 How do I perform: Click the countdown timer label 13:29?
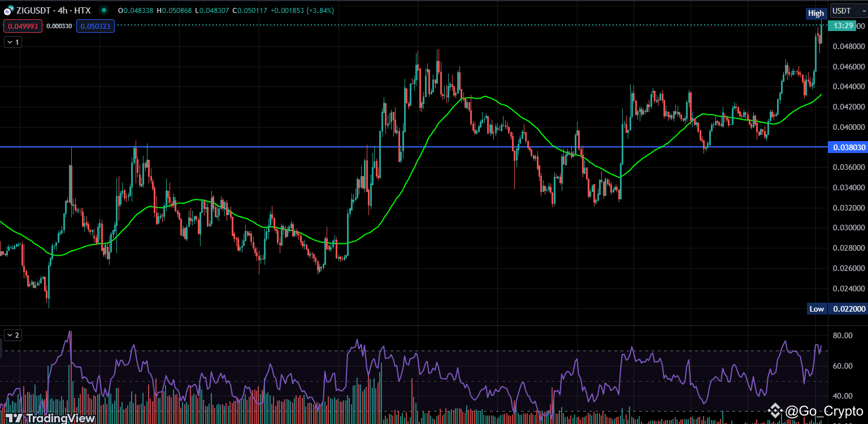(843, 25)
